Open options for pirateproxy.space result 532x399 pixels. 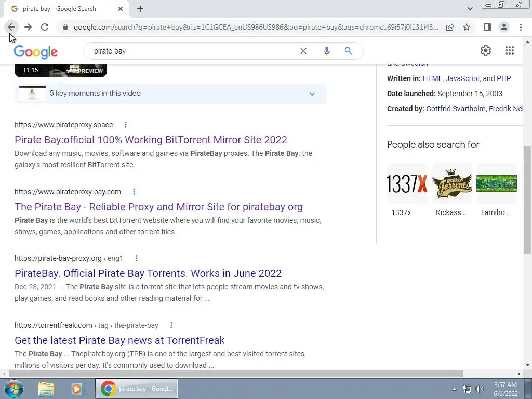click(x=126, y=125)
